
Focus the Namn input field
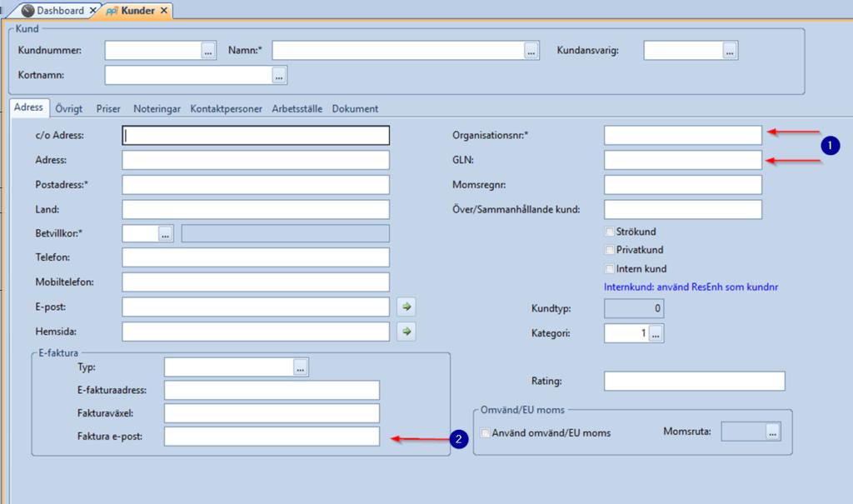tap(398, 51)
